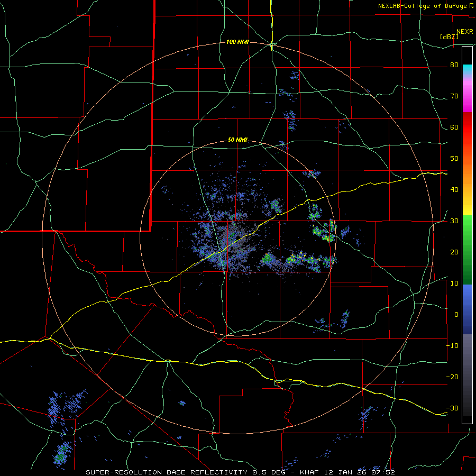
Task: Click the green segment of color bar
Action: point(467,250)
